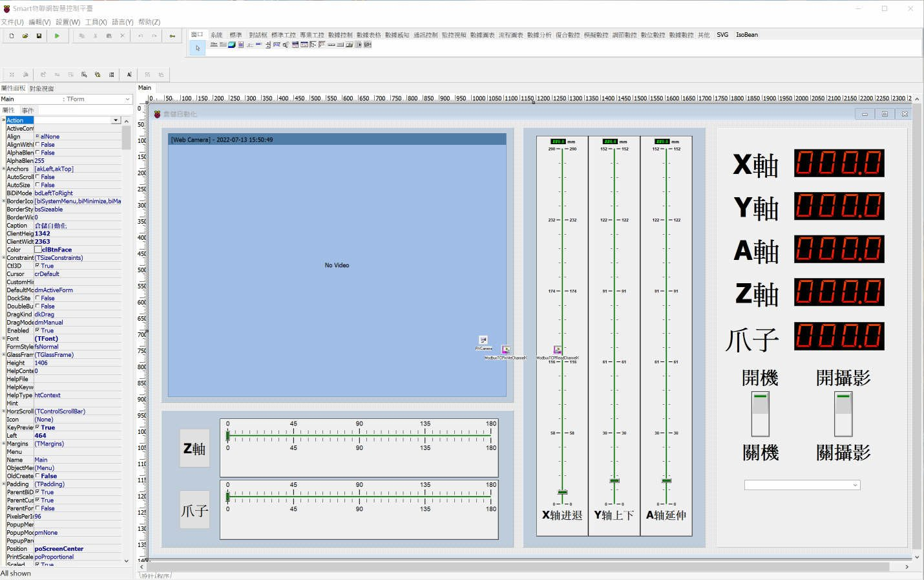Switch to the 對象視窗 object view tab
This screenshot has width=924, height=580.
coord(42,89)
